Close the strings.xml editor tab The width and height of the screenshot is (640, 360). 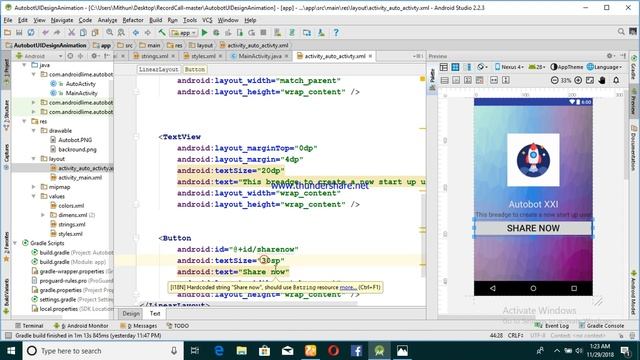click(x=173, y=56)
